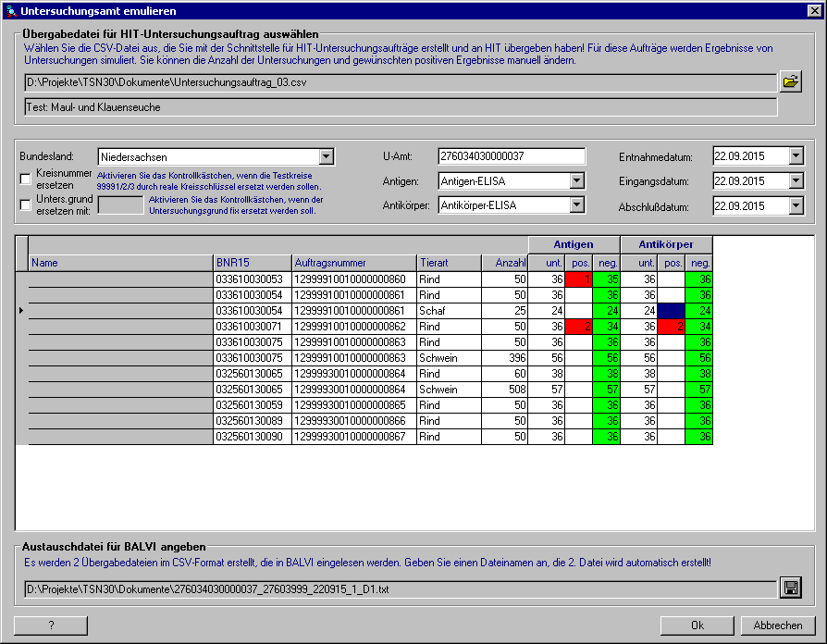827x644 pixels.
Task: Click the save diskette icon for BALVI file
Action: (x=791, y=588)
